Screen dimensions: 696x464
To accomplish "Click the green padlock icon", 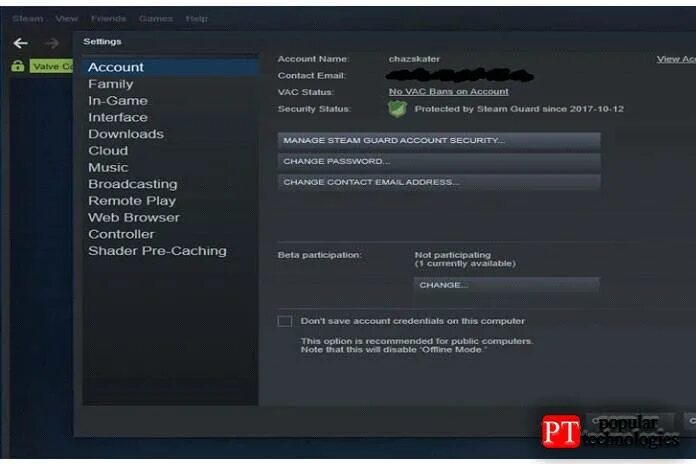I will (x=18, y=66).
